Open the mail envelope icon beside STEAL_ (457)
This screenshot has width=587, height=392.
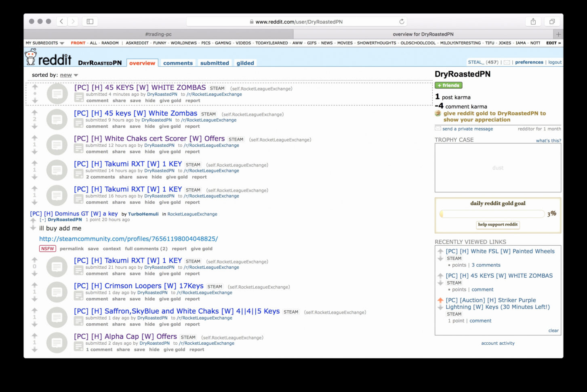click(507, 62)
